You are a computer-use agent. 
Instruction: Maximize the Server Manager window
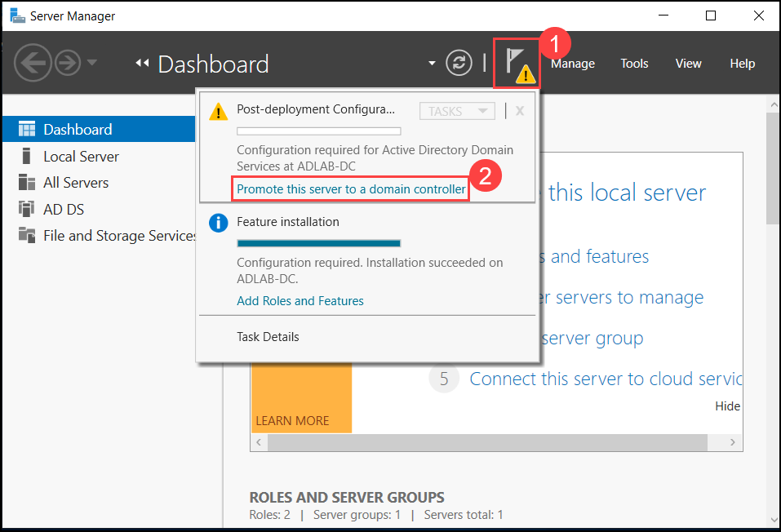click(711, 16)
